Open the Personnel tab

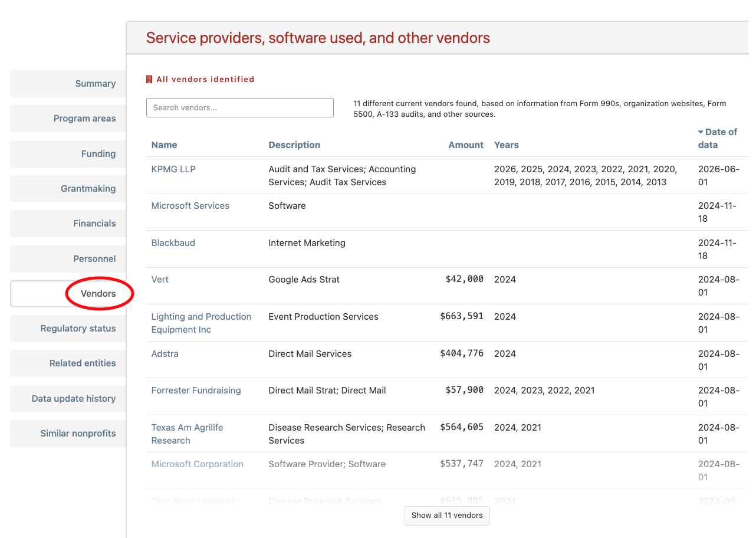(x=68, y=259)
